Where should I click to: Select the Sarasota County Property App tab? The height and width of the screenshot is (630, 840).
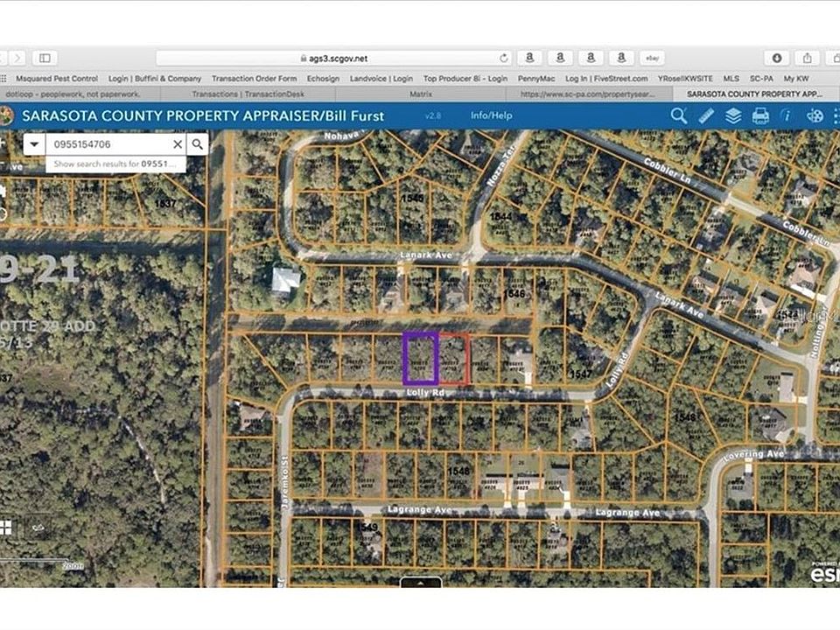[755, 94]
